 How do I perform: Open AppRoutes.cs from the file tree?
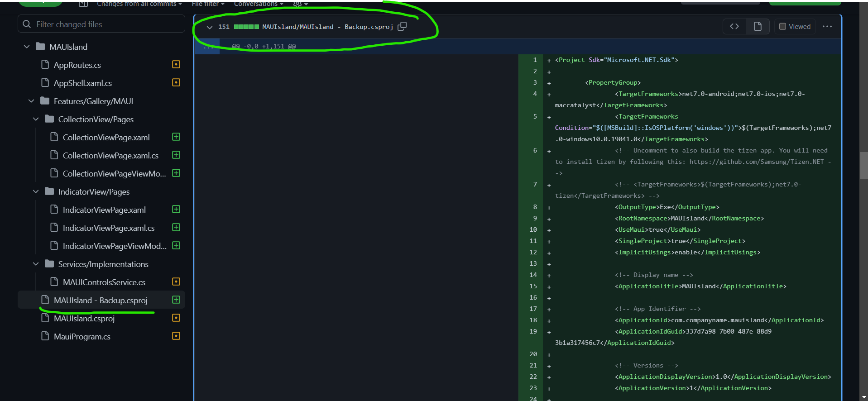click(x=77, y=65)
